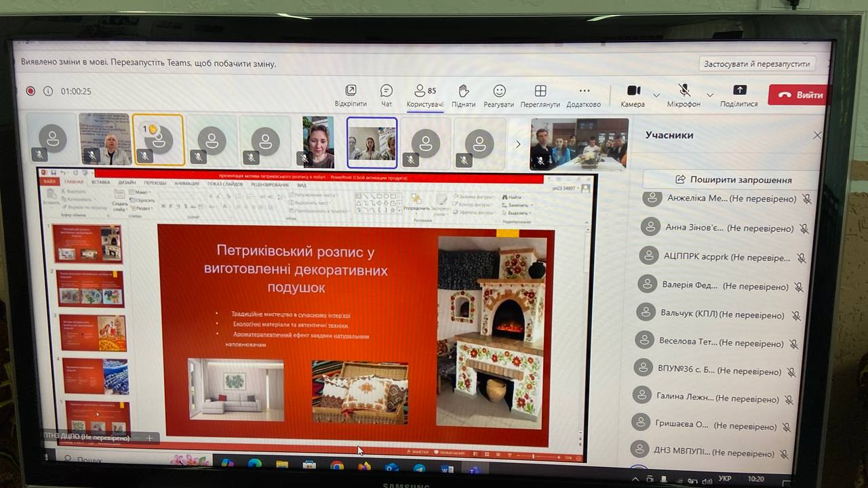Viewport: 868px width, 488px height.
Task: Pop out the meeting with Відкріпити
Action: click(x=351, y=95)
